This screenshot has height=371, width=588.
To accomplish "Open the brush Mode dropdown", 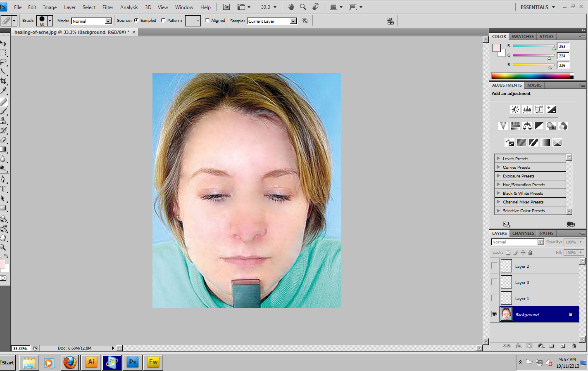I will coord(91,21).
